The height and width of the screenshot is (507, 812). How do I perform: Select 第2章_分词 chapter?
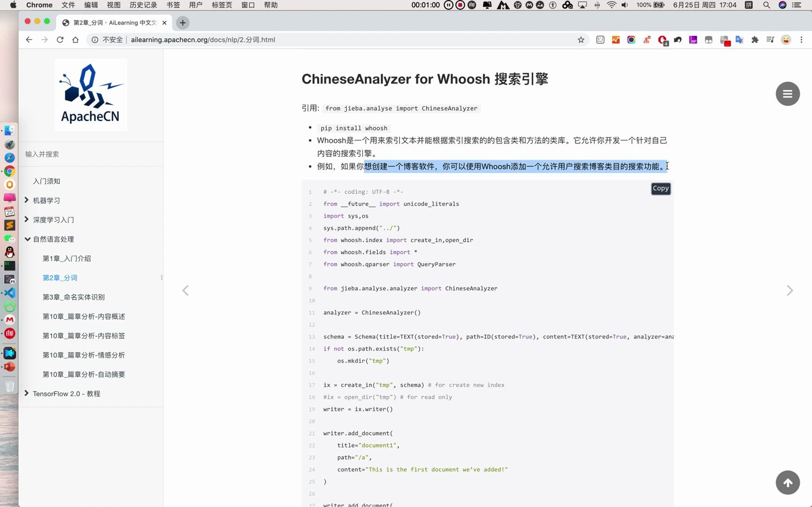point(60,278)
